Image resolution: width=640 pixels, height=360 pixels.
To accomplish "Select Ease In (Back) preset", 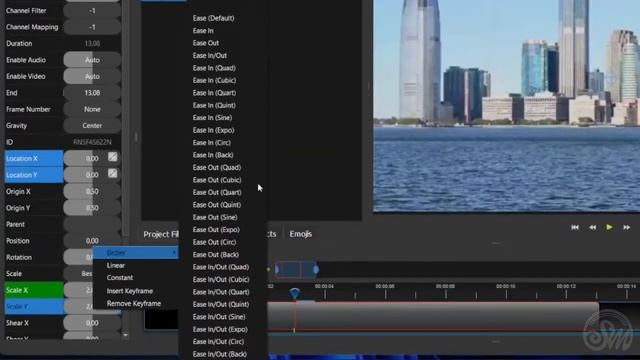I will (213, 155).
